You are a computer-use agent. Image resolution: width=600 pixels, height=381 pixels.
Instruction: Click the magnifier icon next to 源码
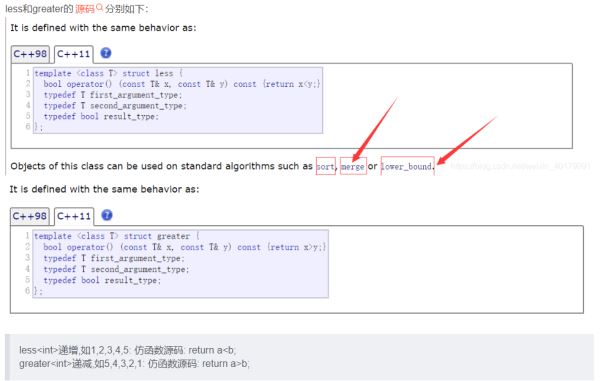coord(99,7)
